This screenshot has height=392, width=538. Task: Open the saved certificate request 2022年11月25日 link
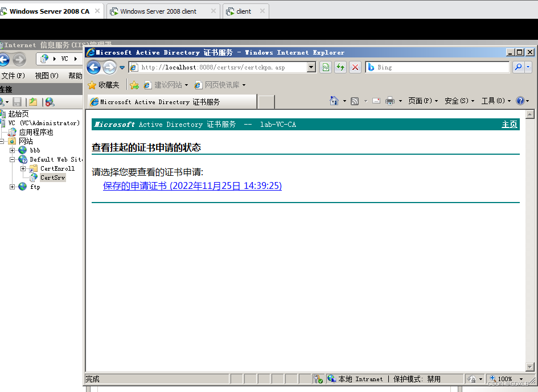pos(192,185)
